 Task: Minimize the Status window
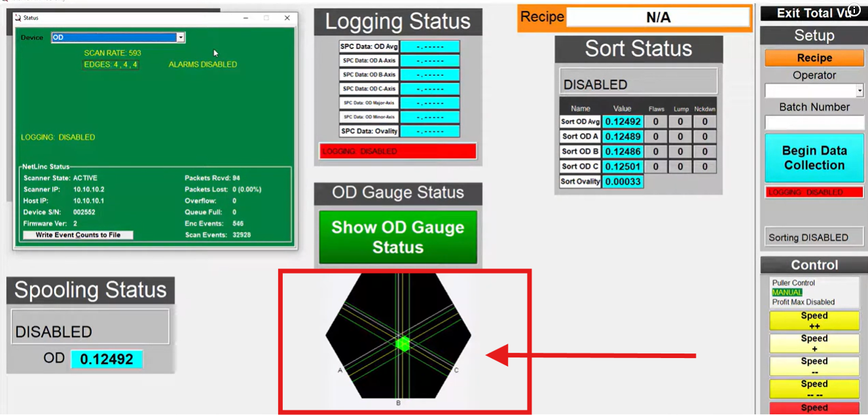point(245,18)
